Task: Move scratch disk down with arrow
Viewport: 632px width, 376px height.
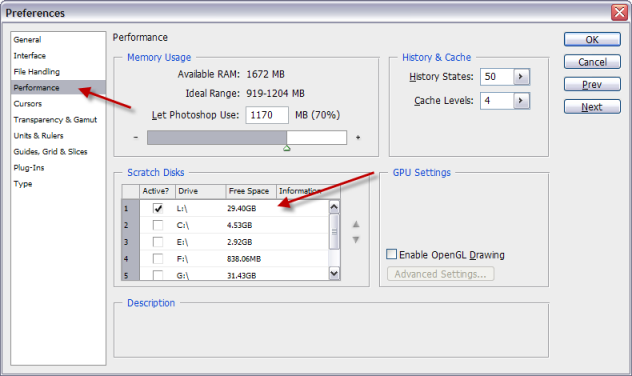Action: click(x=356, y=240)
